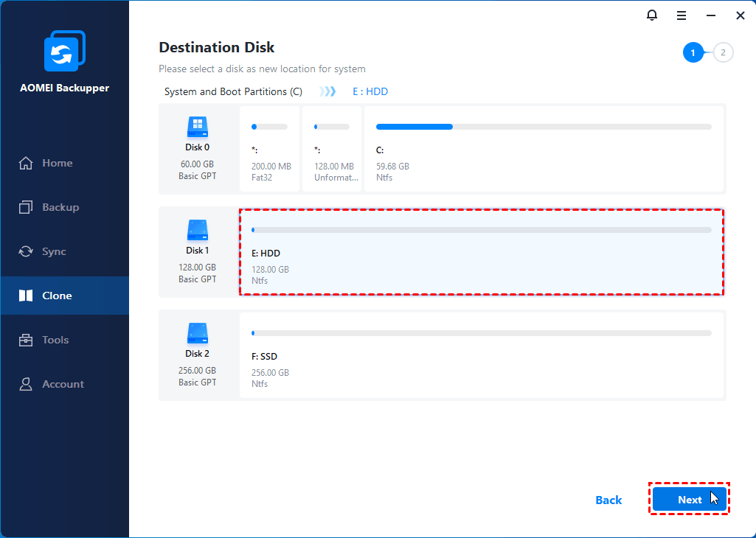This screenshot has height=538, width=756.
Task: Click the Sync arrows icon
Action: [x=26, y=251]
